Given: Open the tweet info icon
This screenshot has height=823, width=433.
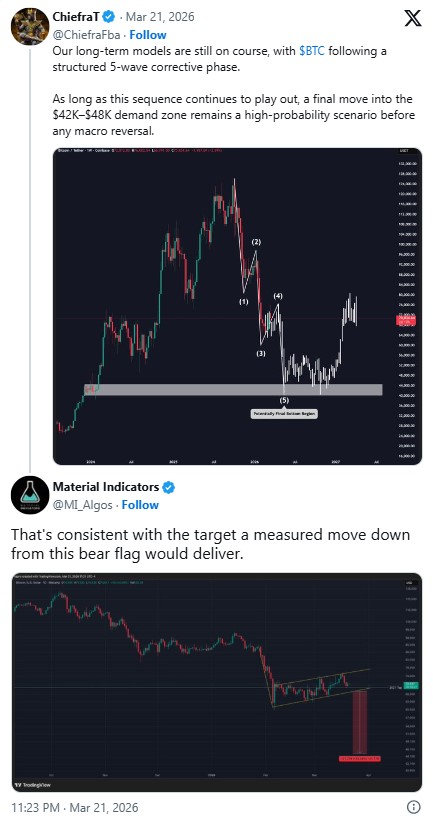Looking at the screenshot, I should (413, 807).
